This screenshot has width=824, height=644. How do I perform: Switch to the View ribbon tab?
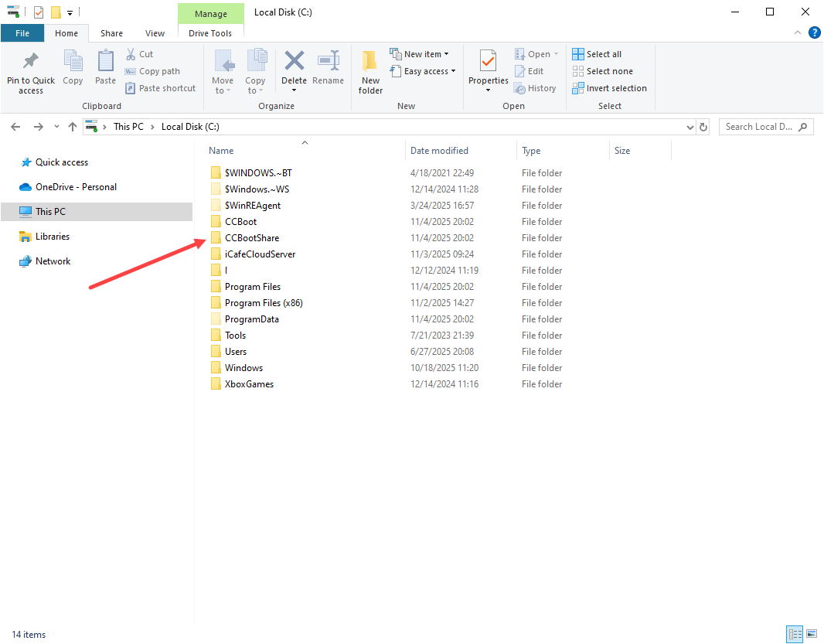tap(155, 33)
